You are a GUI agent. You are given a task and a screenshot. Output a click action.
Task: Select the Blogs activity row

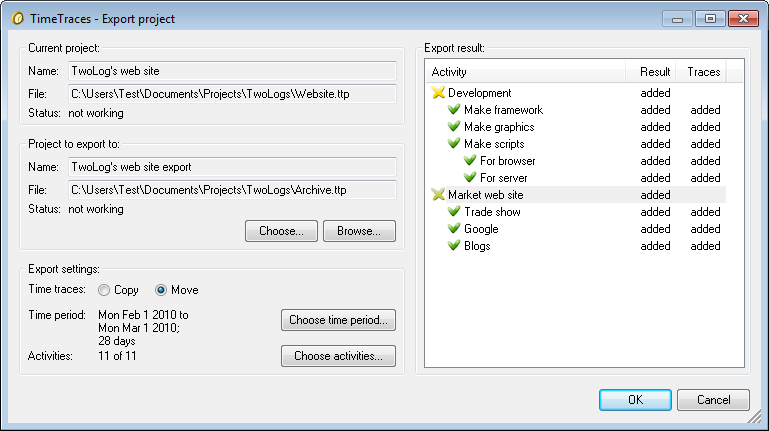pos(477,246)
